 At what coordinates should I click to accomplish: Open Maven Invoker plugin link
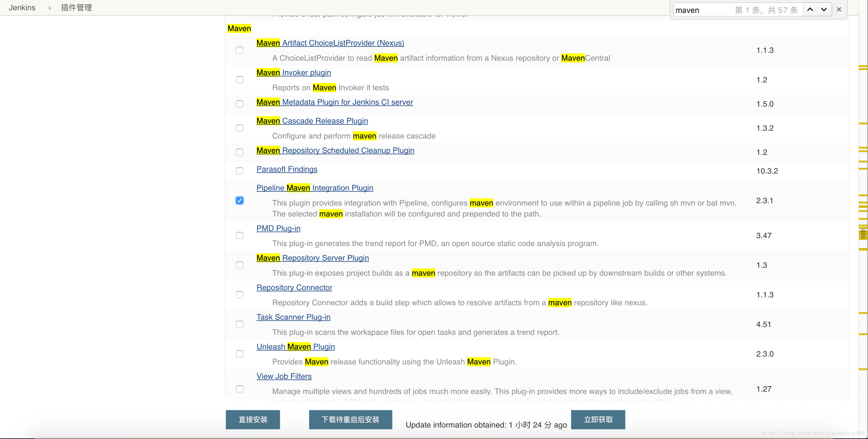pos(293,72)
